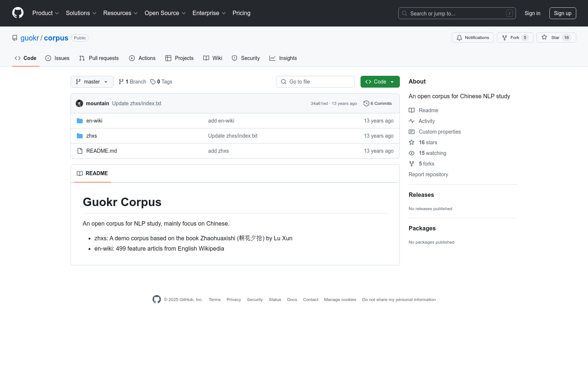This screenshot has width=588, height=368.
Task: Click the GitHub logo in footer
Action: pos(157,300)
